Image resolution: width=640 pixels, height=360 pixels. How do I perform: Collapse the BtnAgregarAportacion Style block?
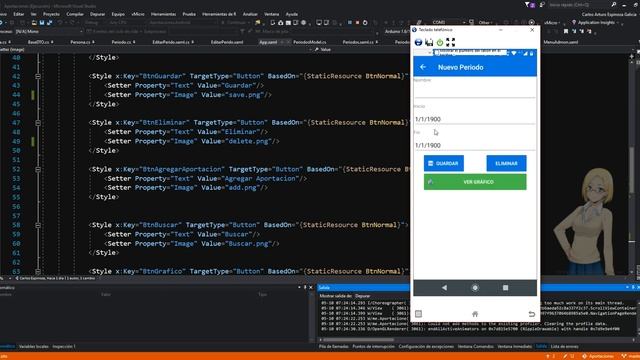(x=38, y=169)
